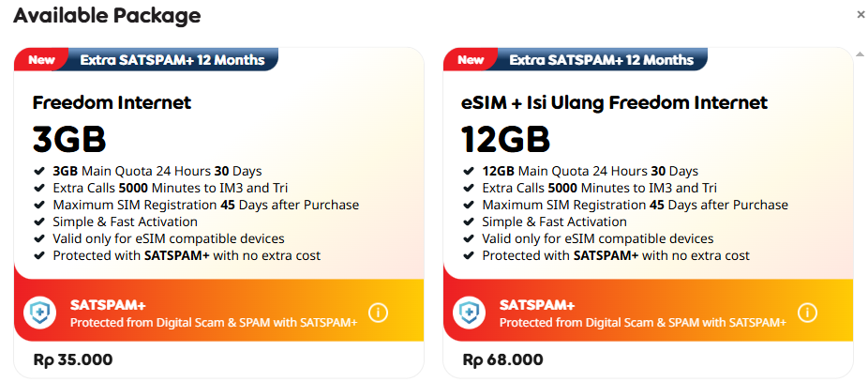Click the orange SATSPAM+ banner on 3GB card
This screenshot has height=382, width=868.
214,313
